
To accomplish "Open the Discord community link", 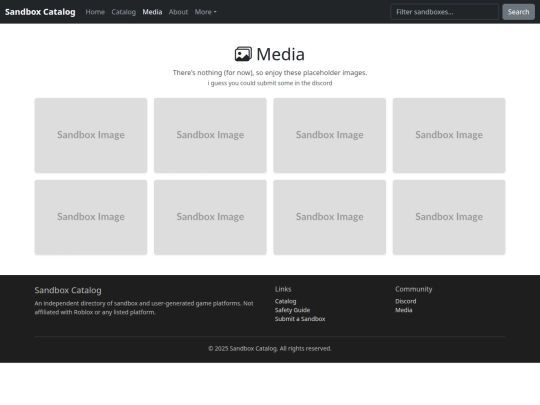I will click(x=406, y=301).
